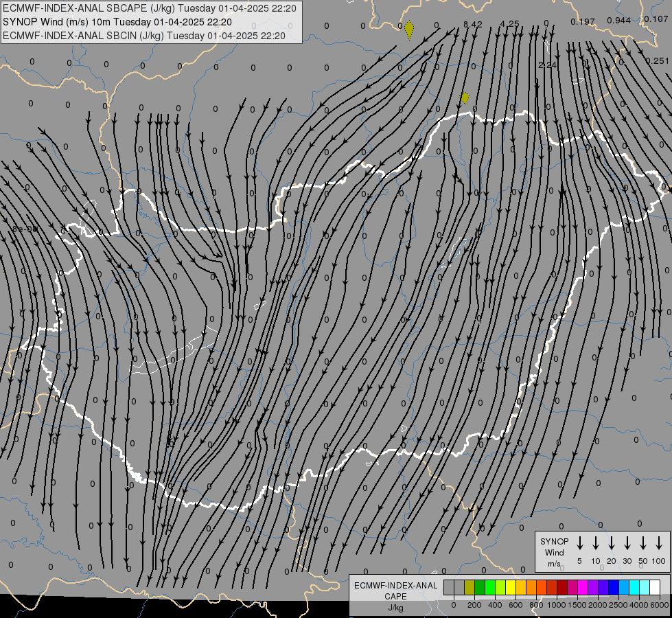Click the 200 tick label in CAPE legend
This screenshot has width=672, height=618.
(x=474, y=605)
